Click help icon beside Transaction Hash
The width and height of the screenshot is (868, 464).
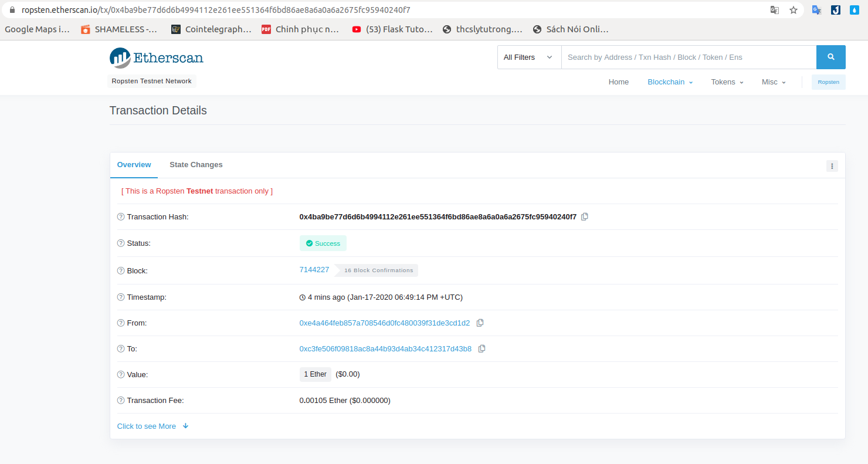point(121,217)
